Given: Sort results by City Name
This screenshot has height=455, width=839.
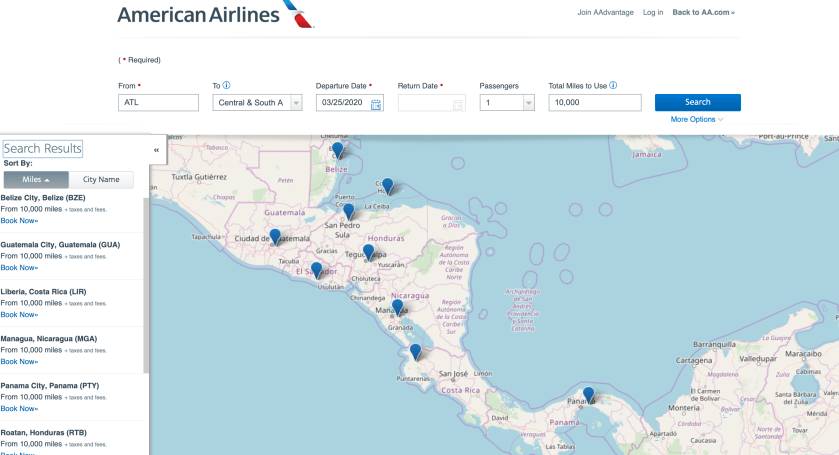Looking at the screenshot, I should [101, 180].
